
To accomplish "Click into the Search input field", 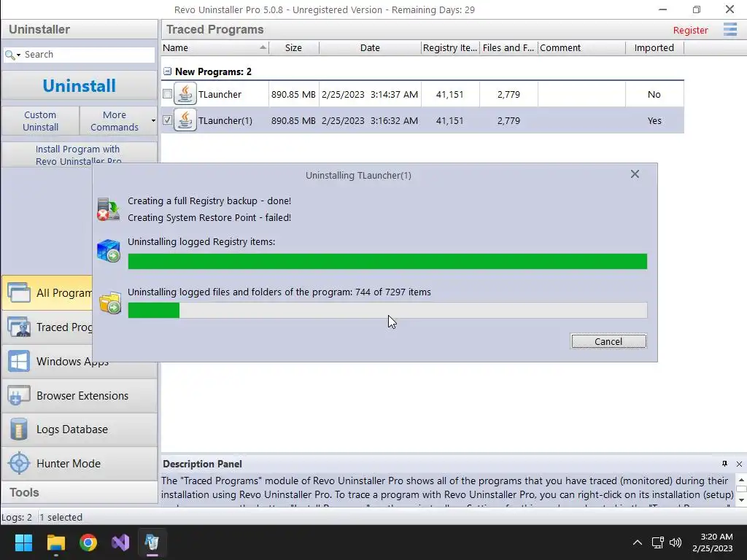I will pos(88,55).
